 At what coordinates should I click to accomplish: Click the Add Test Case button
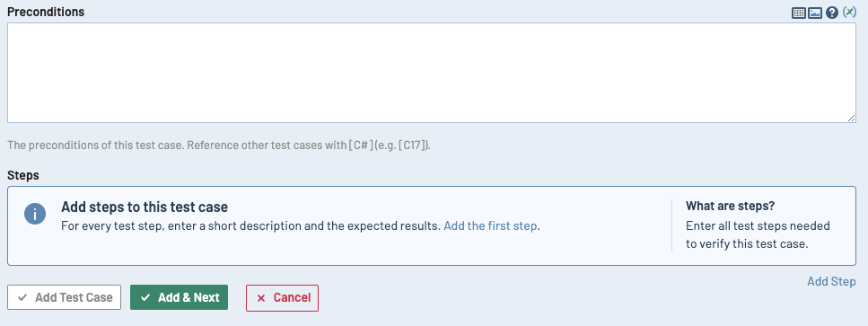[65, 298]
